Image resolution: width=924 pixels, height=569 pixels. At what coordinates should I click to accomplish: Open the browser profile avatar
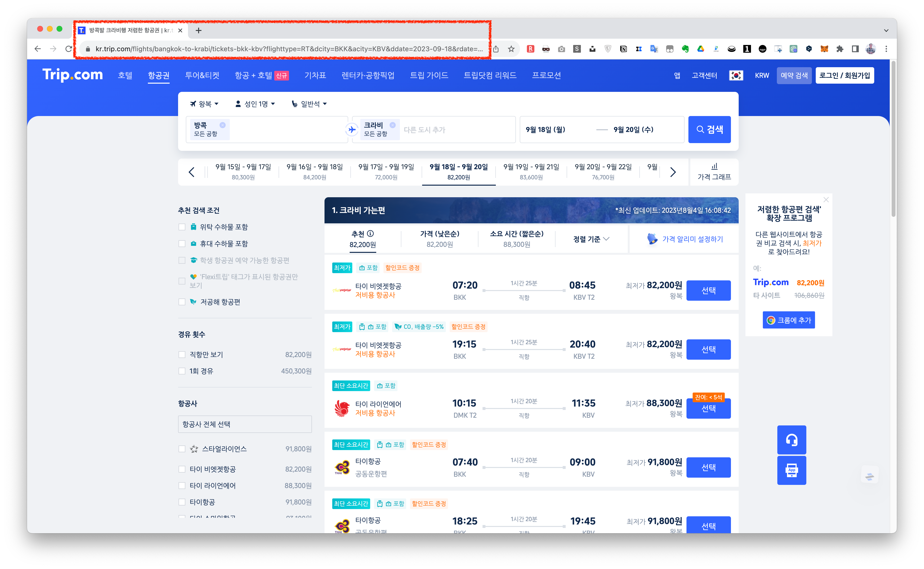click(x=870, y=49)
